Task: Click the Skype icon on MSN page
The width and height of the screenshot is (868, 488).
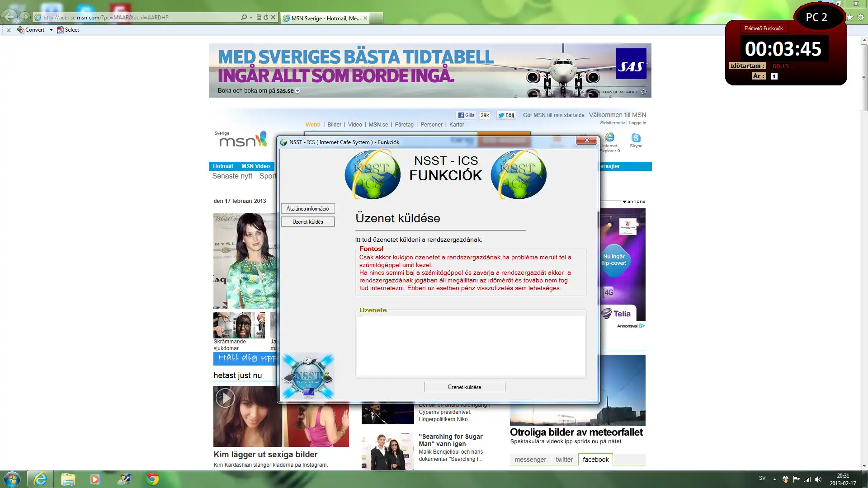Action: click(x=636, y=138)
